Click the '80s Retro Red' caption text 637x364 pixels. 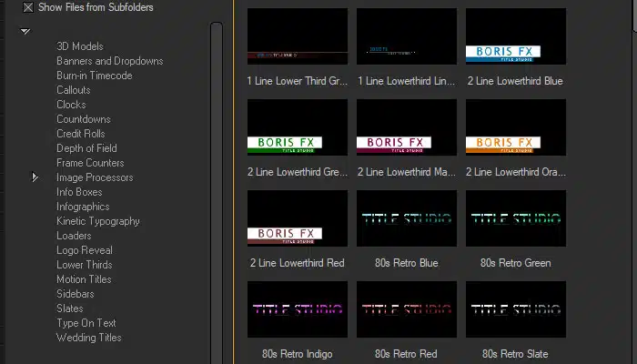[406, 354]
